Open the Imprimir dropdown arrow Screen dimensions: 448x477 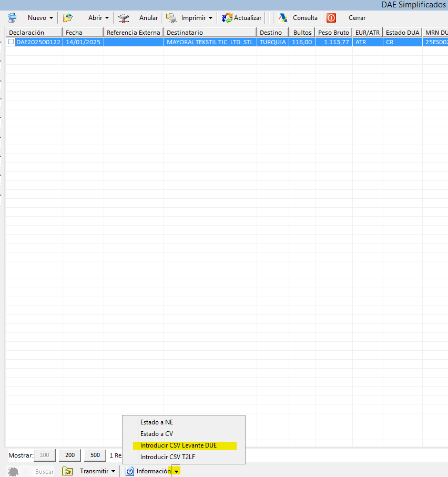click(x=210, y=18)
